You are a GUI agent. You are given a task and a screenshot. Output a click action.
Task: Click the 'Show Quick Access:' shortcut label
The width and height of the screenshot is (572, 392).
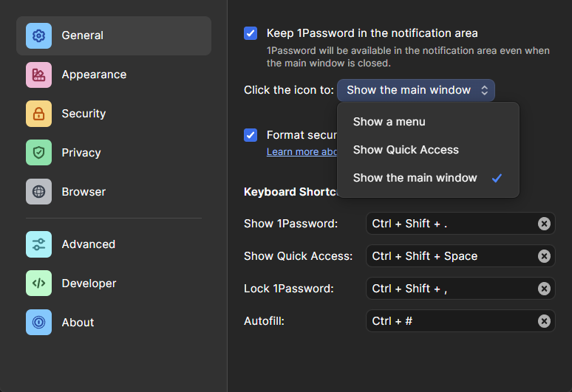(298, 256)
